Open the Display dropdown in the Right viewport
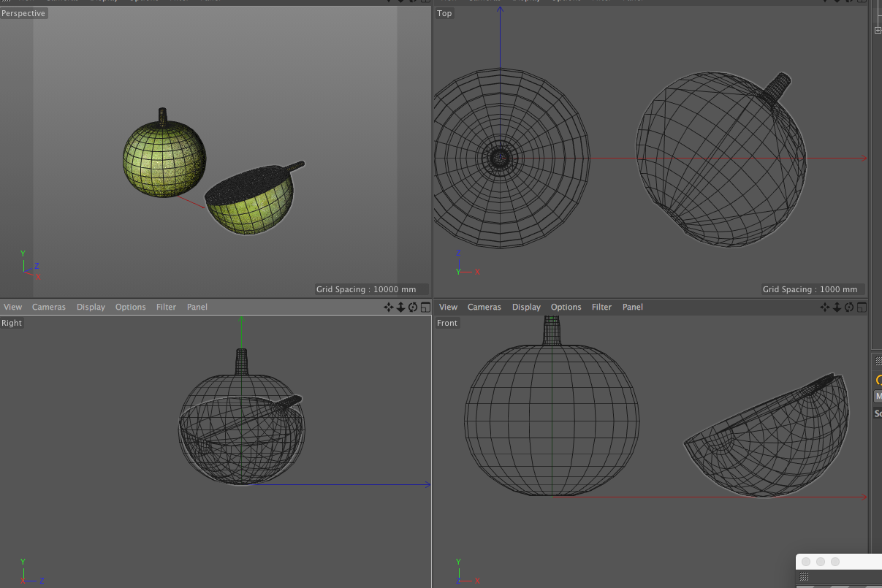The width and height of the screenshot is (882, 588). pos(91,308)
